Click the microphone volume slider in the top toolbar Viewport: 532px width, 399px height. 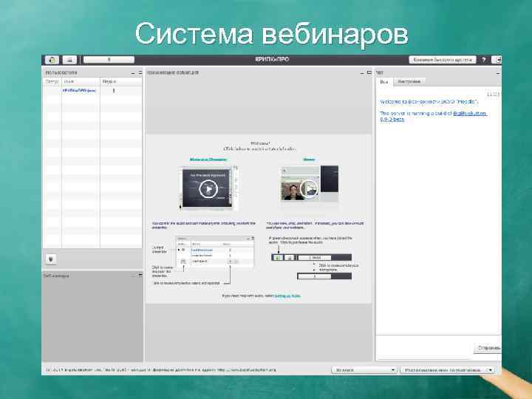click(109, 60)
